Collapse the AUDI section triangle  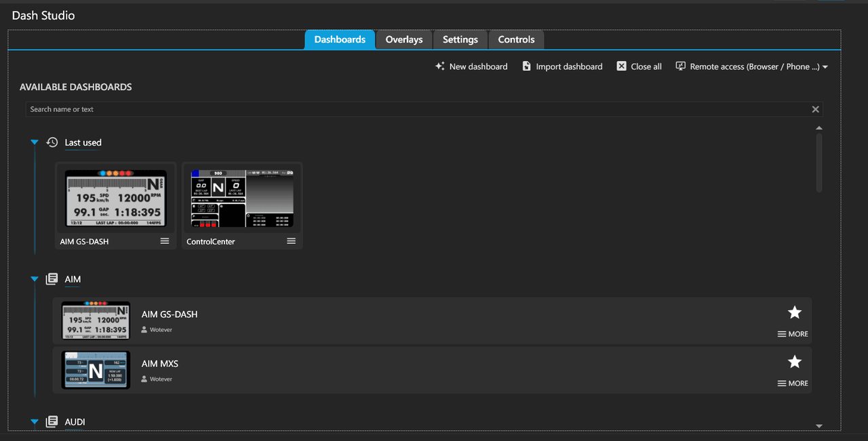click(x=35, y=422)
